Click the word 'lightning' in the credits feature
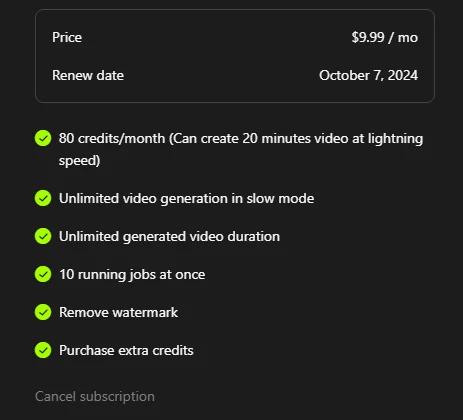 click(x=395, y=138)
